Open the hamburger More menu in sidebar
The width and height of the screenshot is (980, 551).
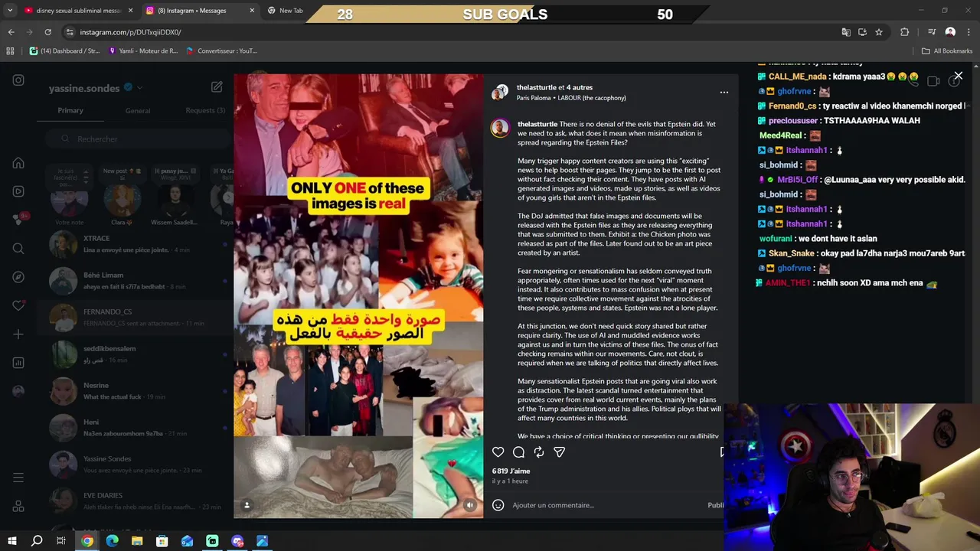tap(18, 478)
